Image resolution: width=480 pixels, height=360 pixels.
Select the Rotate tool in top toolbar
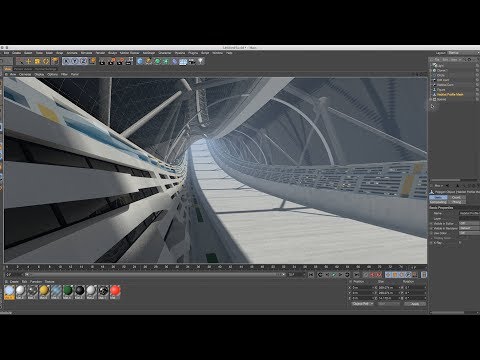[x=46, y=61]
